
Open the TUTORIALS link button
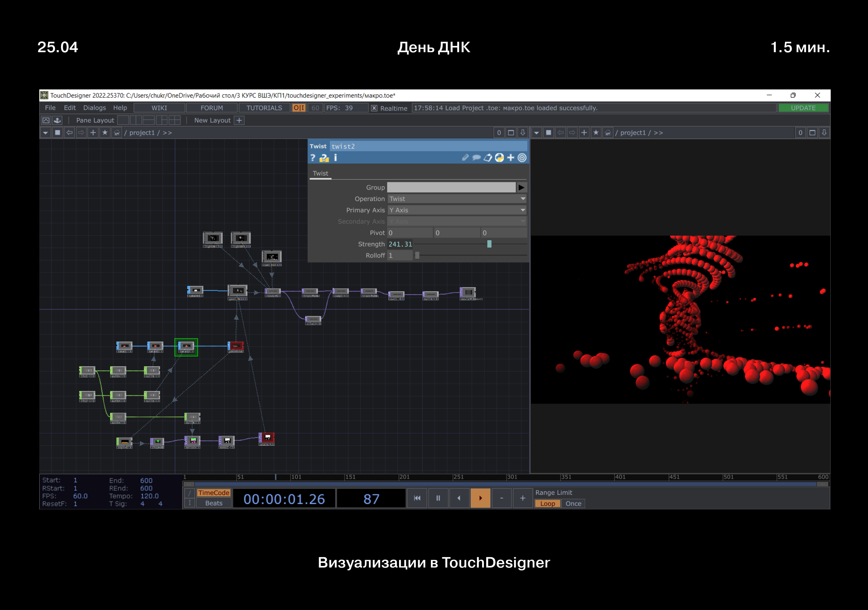264,108
